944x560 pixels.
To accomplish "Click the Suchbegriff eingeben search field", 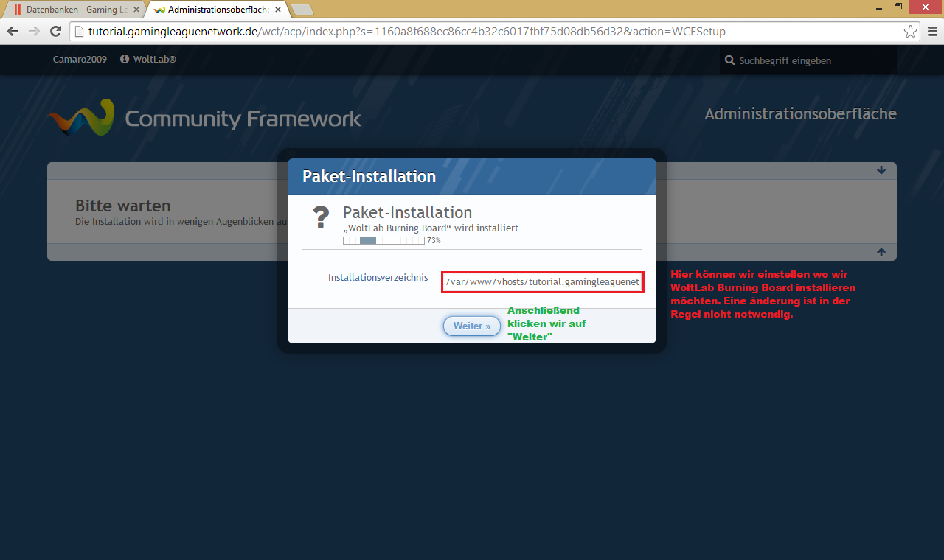I will pos(811,60).
